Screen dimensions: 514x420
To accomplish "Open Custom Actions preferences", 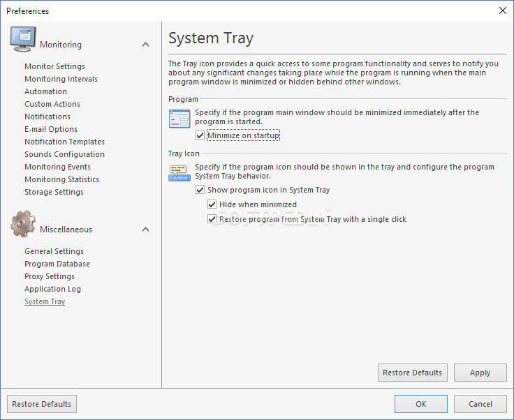I will pyautogui.click(x=52, y=104).
